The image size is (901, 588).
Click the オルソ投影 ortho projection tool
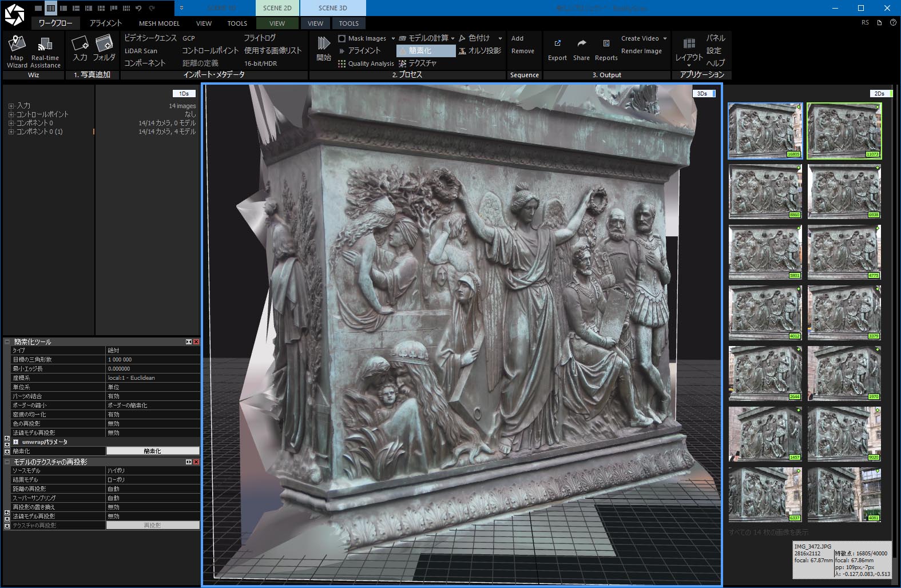480,51
